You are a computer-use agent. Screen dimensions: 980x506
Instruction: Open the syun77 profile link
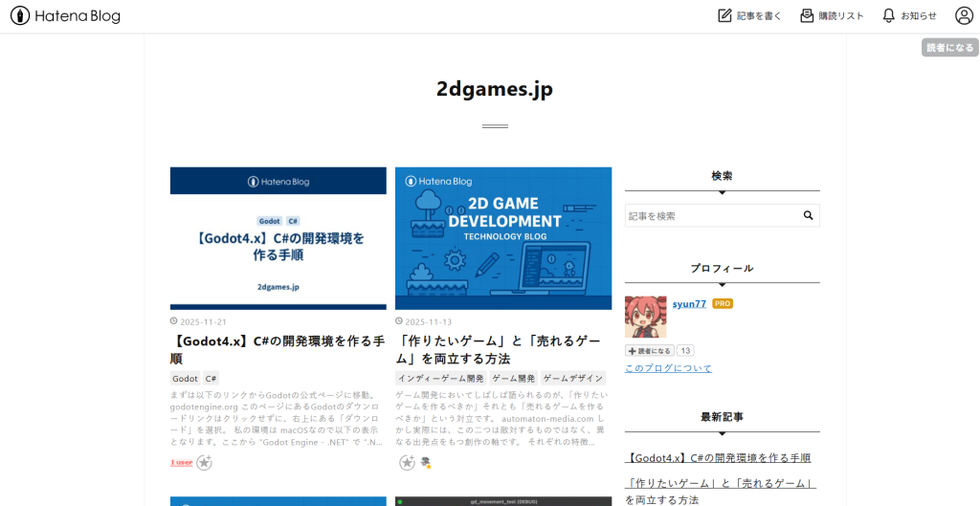coord(689,303)
